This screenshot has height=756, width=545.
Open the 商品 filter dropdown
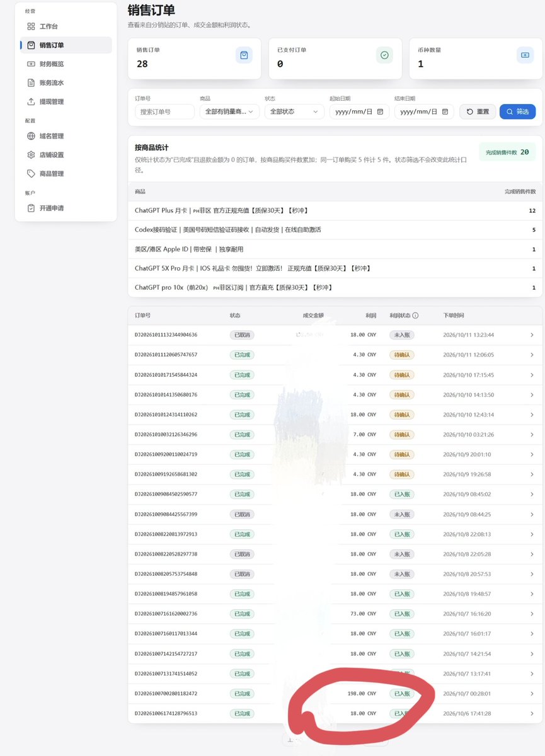point(230,112)
